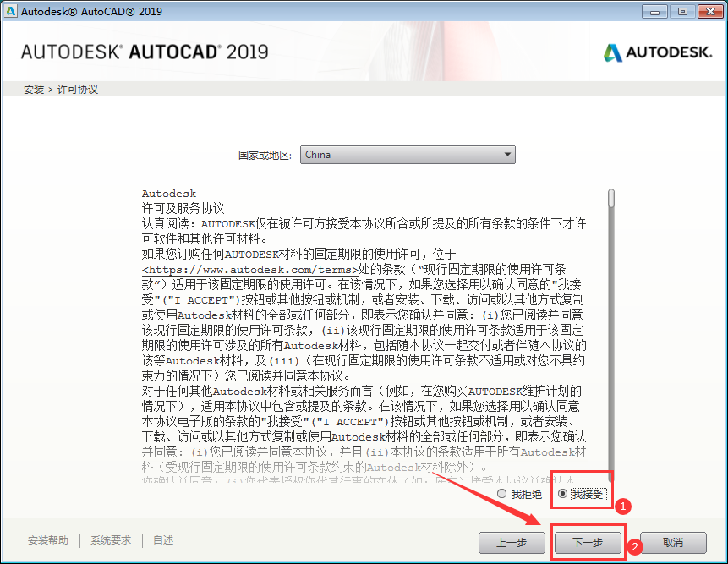Open the 安装帮助 link
This screenshot has width=728, height=564.
48,540
